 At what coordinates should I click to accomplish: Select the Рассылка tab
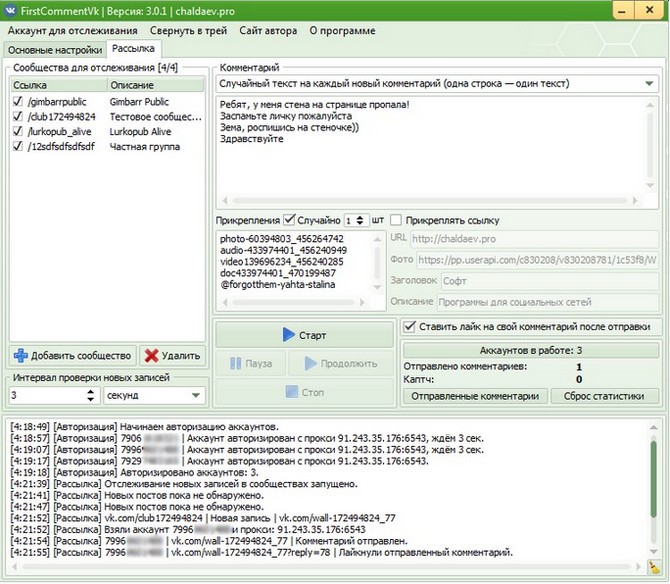[133, 49]
